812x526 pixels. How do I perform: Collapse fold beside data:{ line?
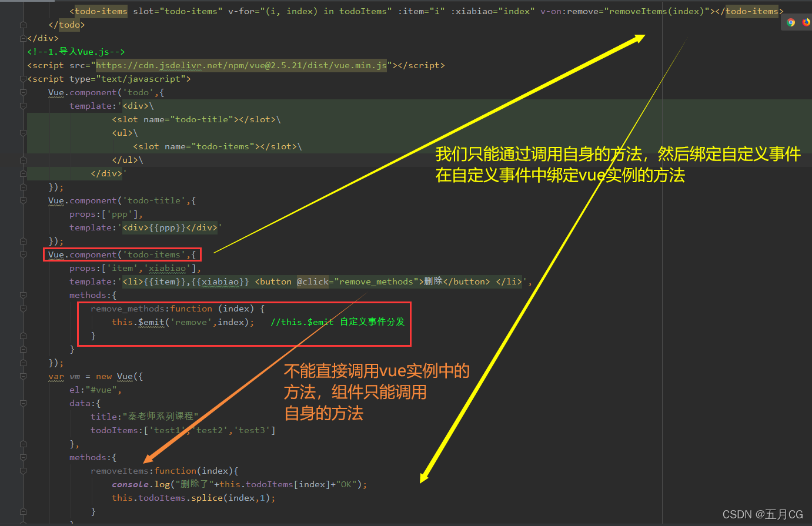pyautogui.click(x=23, y=403)
